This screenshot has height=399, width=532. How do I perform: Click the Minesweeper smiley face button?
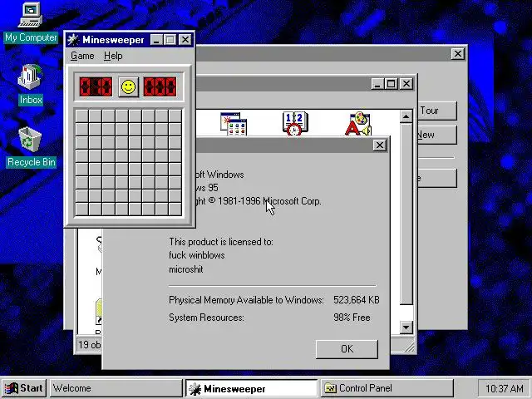[128, 86]
